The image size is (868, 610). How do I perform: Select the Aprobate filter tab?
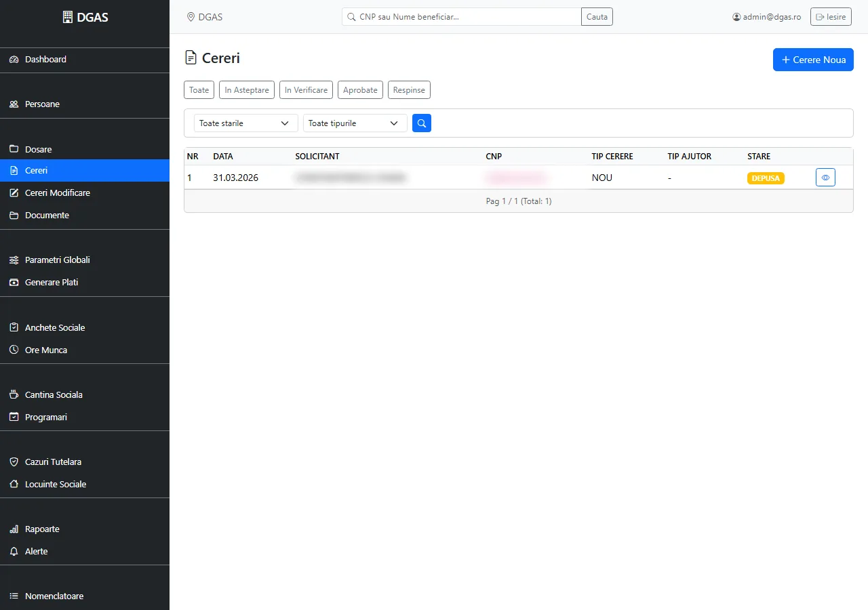tap(360, 90)
